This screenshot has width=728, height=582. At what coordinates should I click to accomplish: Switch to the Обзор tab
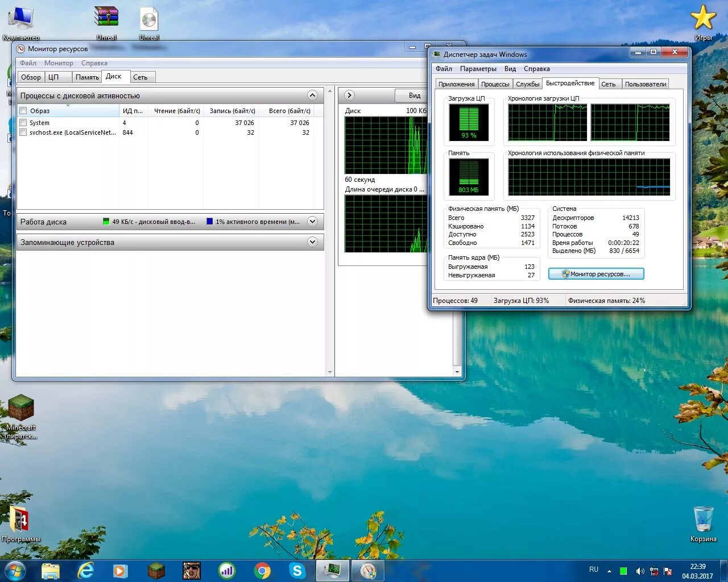click(31, 77)
